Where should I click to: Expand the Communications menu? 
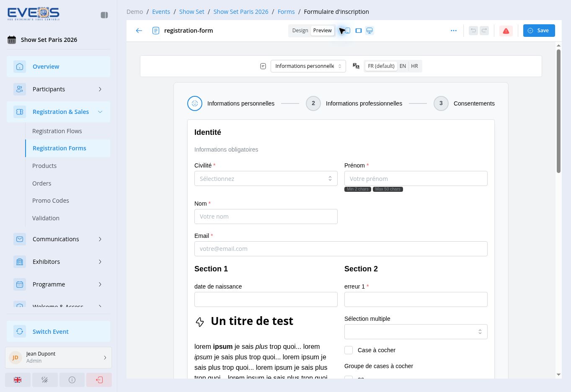coord(58,239)
